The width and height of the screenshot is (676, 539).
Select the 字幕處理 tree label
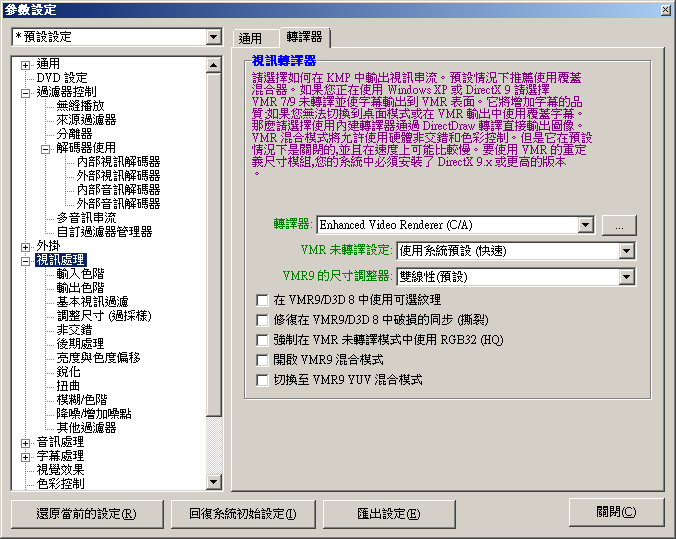(x=60, y=456)
